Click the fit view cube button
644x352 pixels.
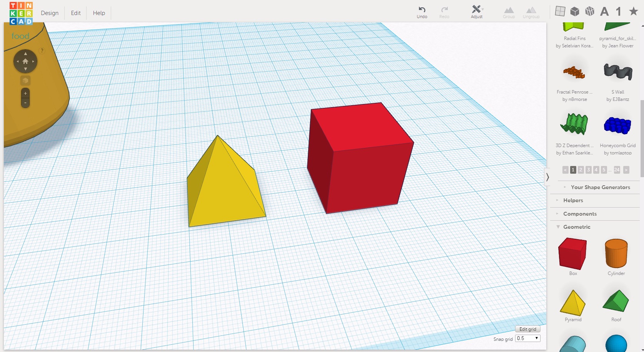25,80
